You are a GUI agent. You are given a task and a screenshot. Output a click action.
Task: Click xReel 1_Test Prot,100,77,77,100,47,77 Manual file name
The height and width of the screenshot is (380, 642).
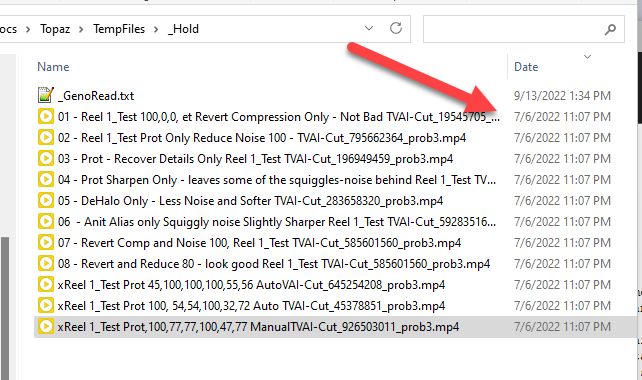point(258,327)
